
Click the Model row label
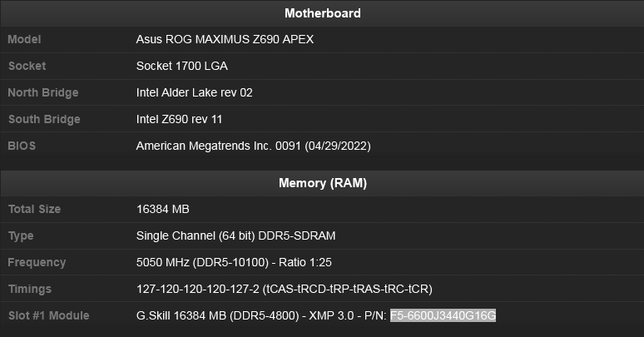[x=24, y=39]
